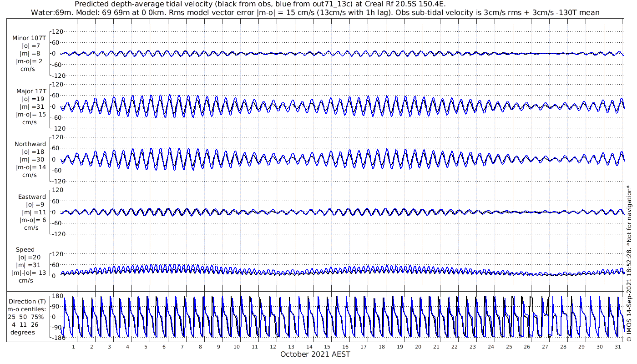Viewport: 637px width, 364px height.
Task: Click day '25' on the date axis
Action: (x=509, y=347)
